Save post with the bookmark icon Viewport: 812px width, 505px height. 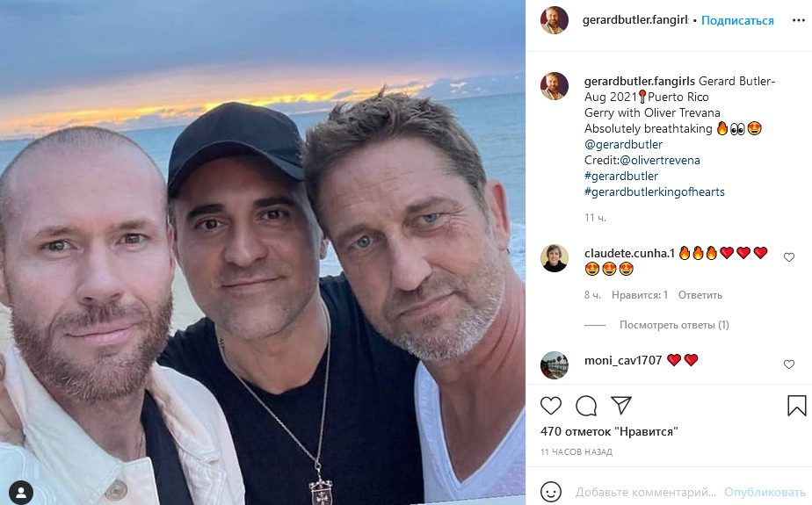pos(796,406)
